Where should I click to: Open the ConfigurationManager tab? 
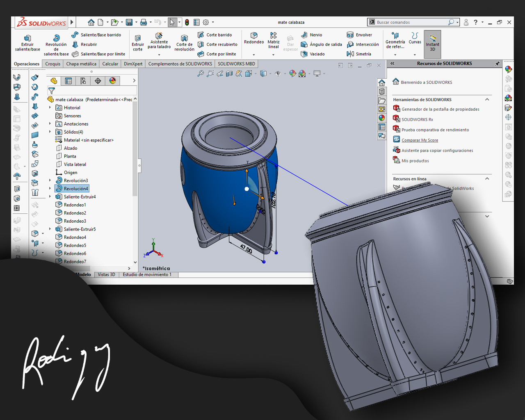(83, 81)
